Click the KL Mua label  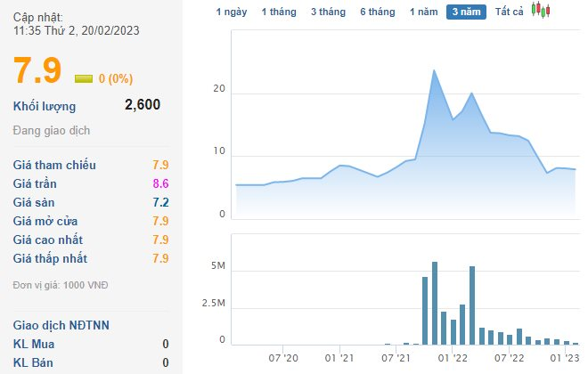pos(34,344)
